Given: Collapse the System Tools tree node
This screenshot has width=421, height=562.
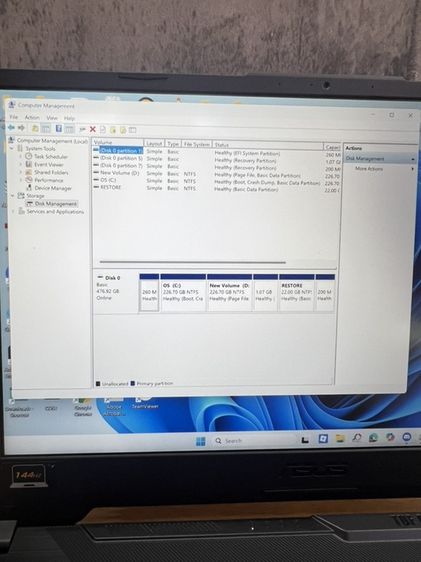Looking at the screenshot, I should pos(12,148).
